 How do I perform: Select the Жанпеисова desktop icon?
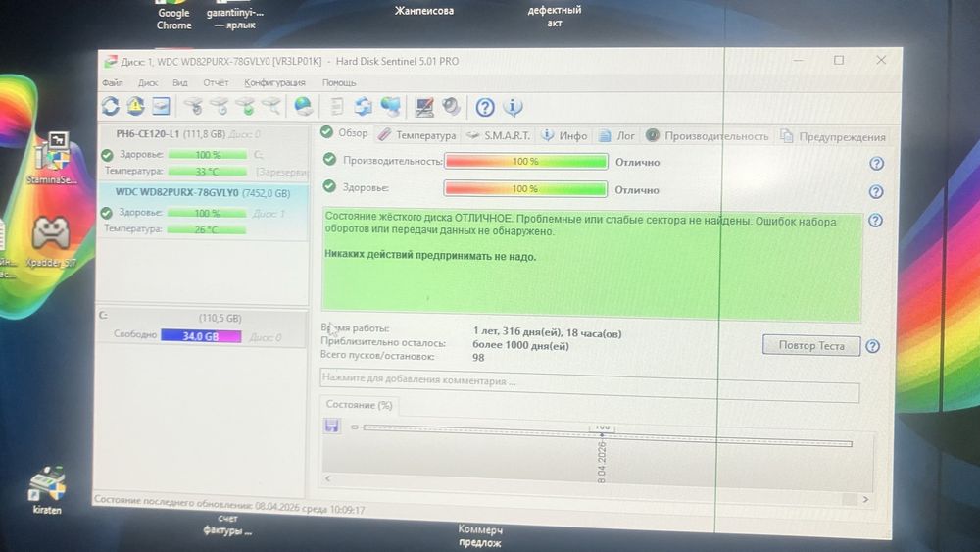point(424,11)
